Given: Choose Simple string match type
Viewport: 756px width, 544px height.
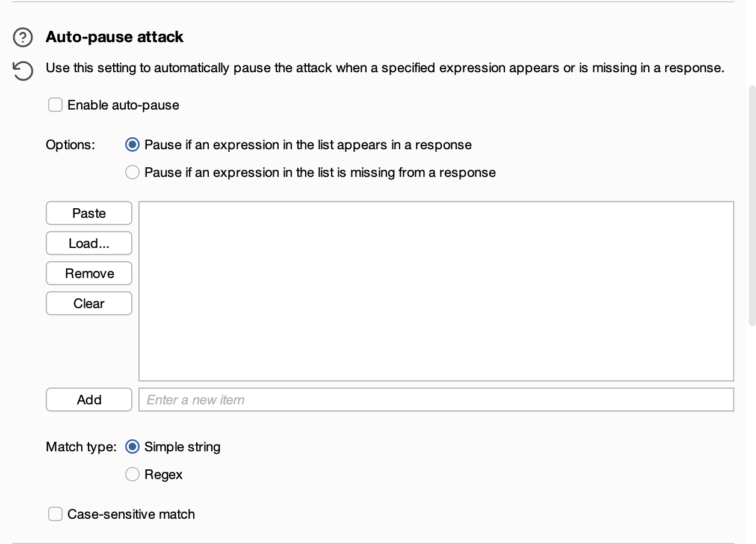Looking at the screenshot, I should (132, 447).
